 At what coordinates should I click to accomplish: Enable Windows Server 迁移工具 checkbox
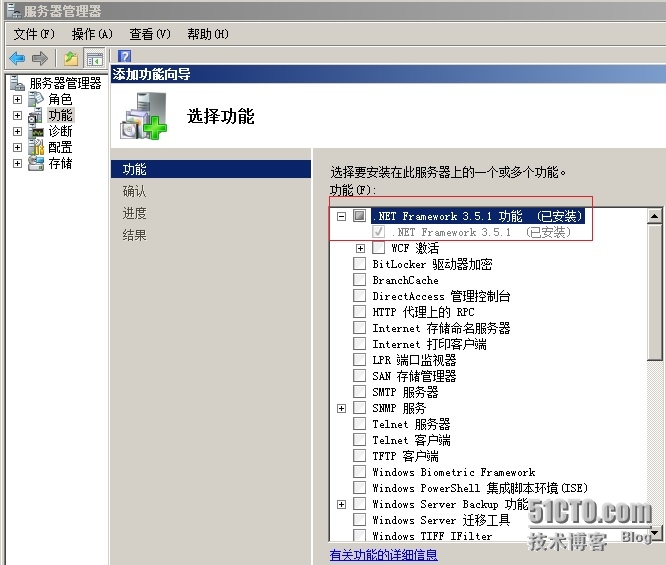pyautogui.click(x=359, y=520)
